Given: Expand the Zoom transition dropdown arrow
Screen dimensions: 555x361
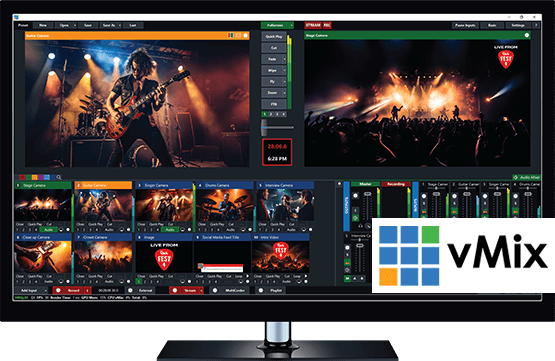Looking at the screenshot, I should (284, 93).
